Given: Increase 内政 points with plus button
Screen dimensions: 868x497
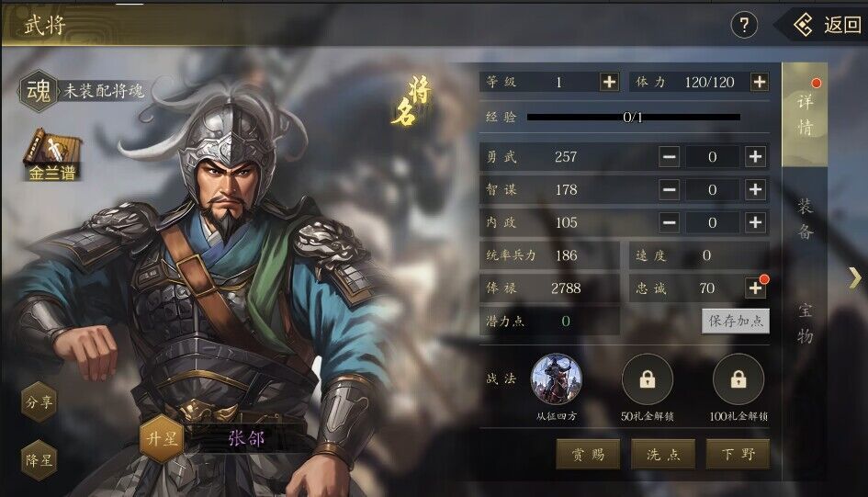Looking at the screenshot, I should tap(756, 222).
